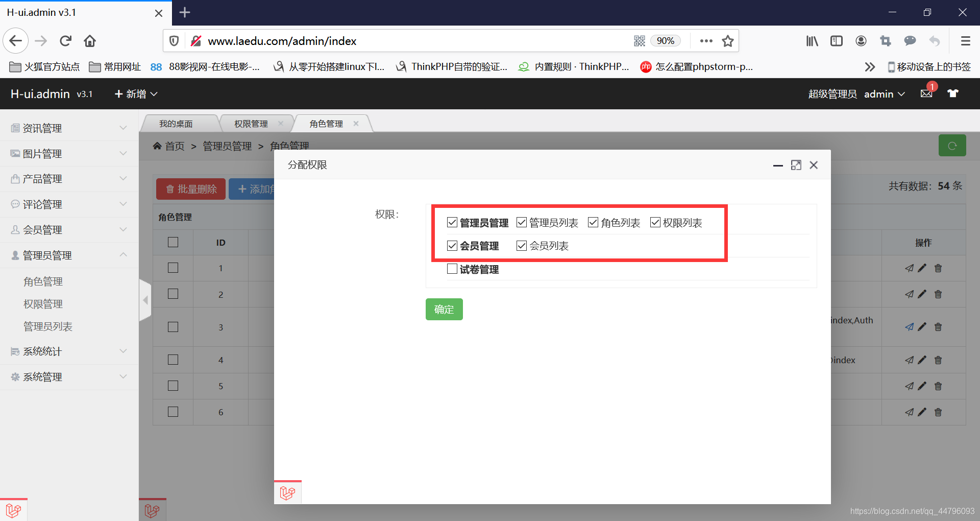Open the admin user dropdown
This screenshot has width=980, height=521.
[x=884, y=94]
